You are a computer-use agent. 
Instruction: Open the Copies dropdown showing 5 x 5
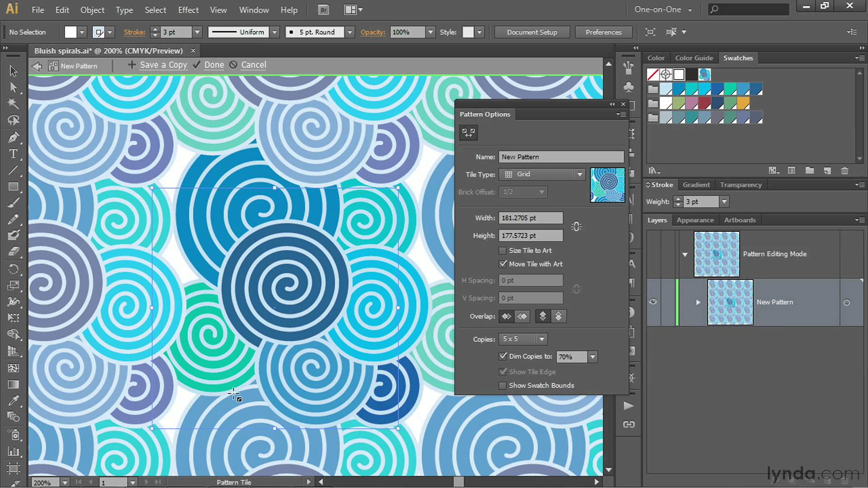click(x=541, y=339)
